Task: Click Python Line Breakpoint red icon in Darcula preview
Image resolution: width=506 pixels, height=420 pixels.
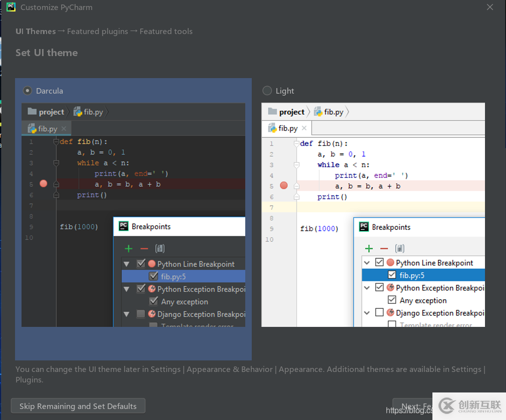Action: 152,263
